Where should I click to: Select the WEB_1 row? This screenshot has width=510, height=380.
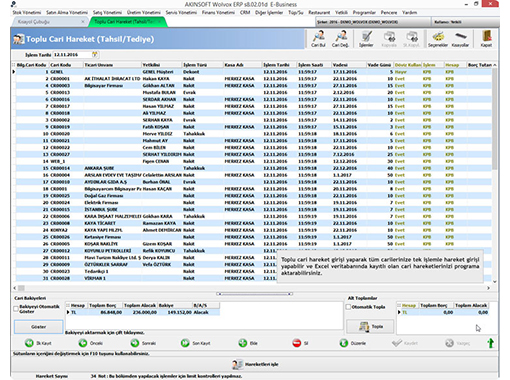click(x=253, y=161)
